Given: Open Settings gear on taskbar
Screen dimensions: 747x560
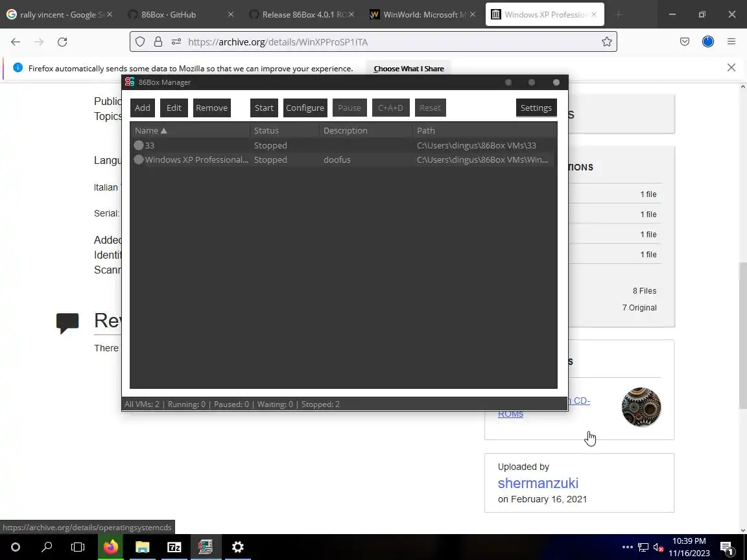Looking at the screenshot, I should pos(238,547).
